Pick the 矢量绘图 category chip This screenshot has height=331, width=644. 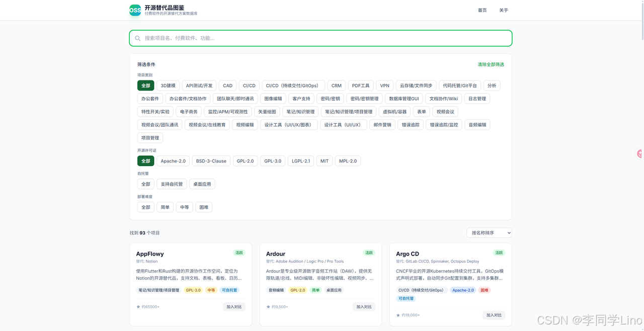tap(267, 112)
